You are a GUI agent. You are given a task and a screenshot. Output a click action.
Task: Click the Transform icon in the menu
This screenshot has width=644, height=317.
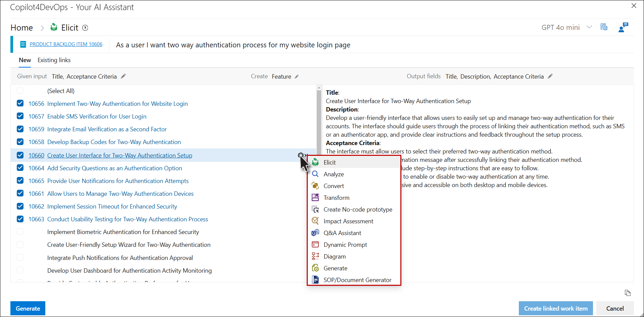315,197
